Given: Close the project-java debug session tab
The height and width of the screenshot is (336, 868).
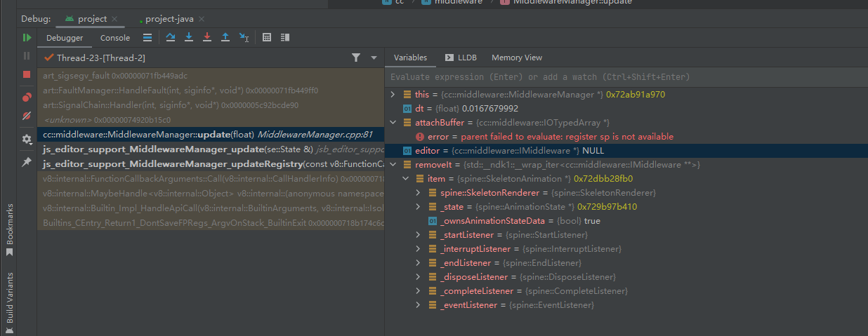Looking at the screenshot, I should coord(201,19).
